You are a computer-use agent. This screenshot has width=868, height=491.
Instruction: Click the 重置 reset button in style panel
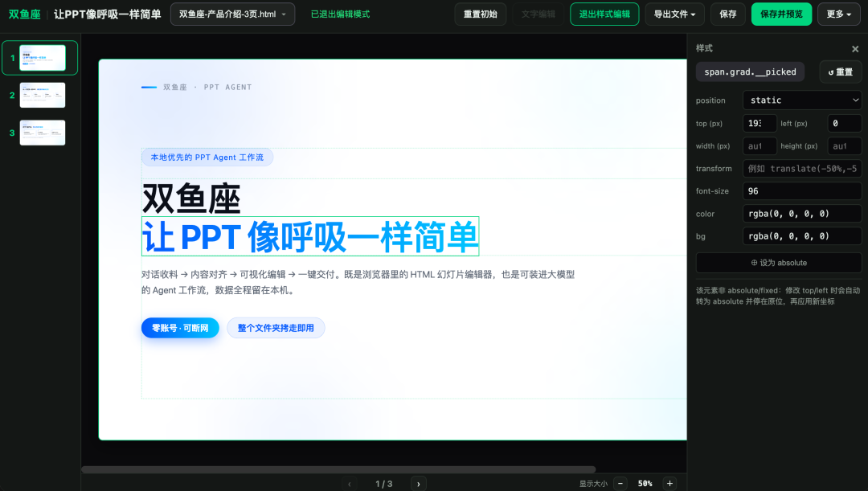pos(841,72)
